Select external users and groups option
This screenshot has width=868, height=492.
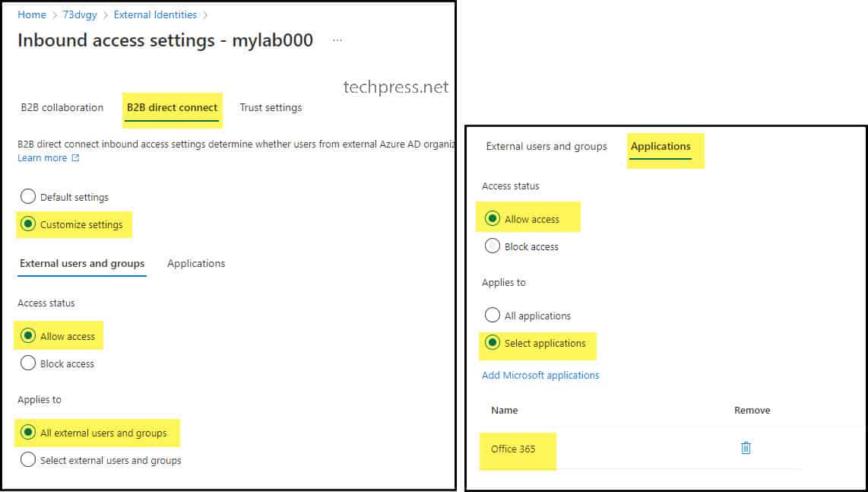click(28, 459)
